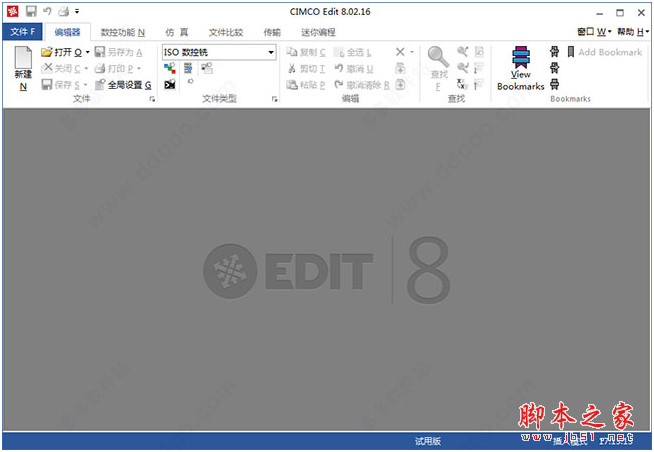Image resolution: width=654 pixels, height=452 pixels.
Task: Open the 文件类型 group dialog launcher
Action: pyautogui.click(x=274, y=99)
